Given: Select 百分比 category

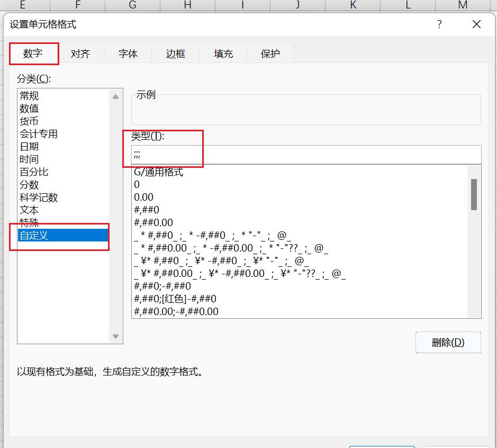Looking at the screenshot, I should click(x=64, y=172).
